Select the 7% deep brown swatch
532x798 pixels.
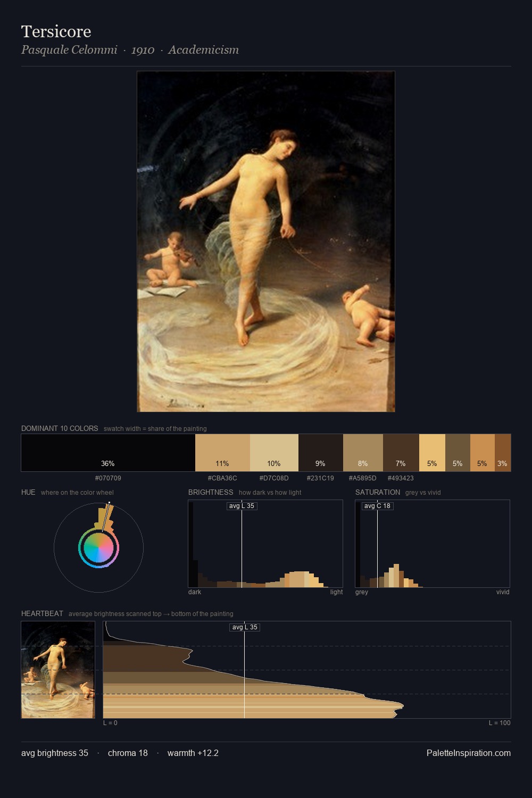401,453
